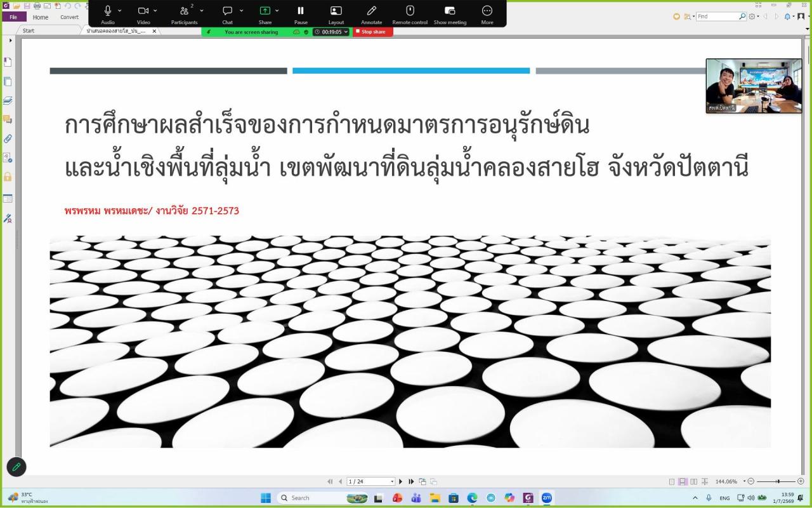Open the Layers panel in left sidebar
Screen dimensions: 812x508
pos(8,100)
